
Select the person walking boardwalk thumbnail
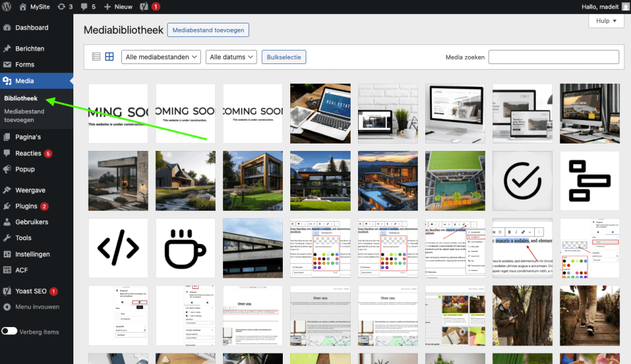[590, 316]
